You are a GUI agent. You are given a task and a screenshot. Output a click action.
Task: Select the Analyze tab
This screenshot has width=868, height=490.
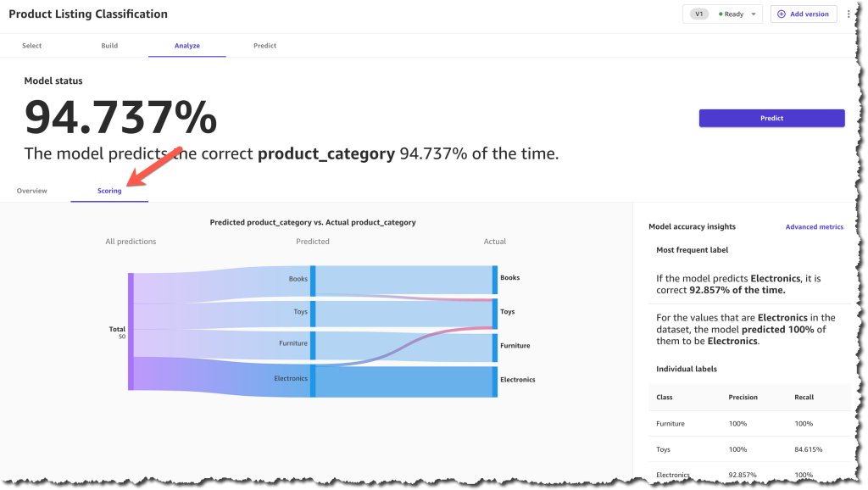pyautogui.click(x=187, y=46)
